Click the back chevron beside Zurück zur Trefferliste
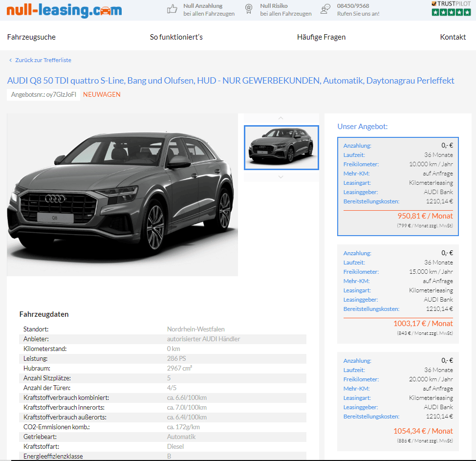This screenshot has height=461, width=476. coord(10,60)
